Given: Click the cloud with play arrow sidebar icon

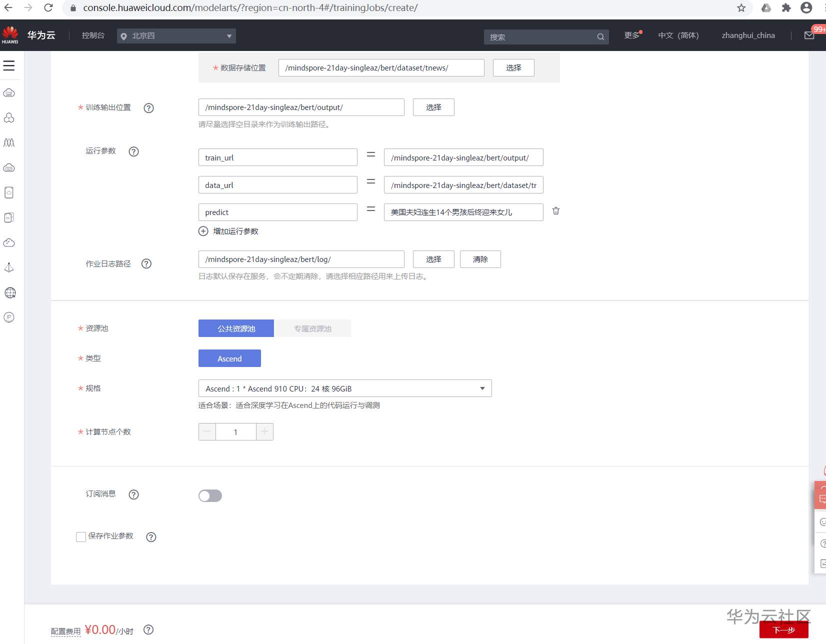Looking at the screenshot, I should [x=9, y=243].
